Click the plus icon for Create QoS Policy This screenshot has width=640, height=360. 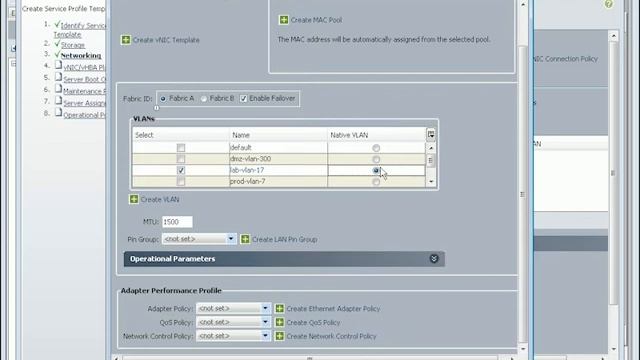[x=279, y=322]
